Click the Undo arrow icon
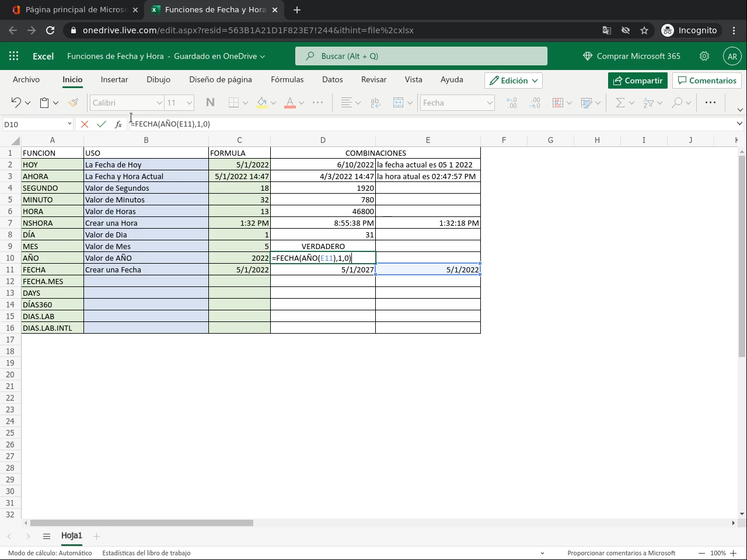Screen dimensions: 747x560 pos(16,103)
